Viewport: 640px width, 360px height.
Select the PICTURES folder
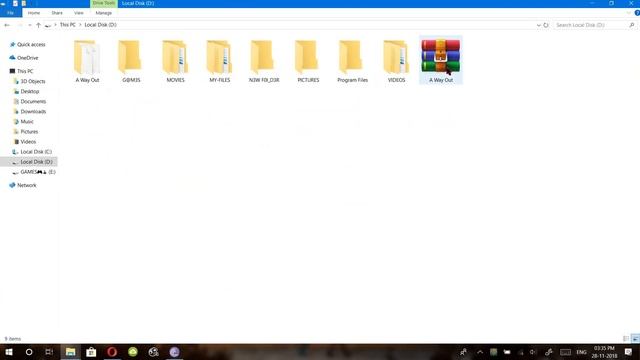click(x=308, y=61)
